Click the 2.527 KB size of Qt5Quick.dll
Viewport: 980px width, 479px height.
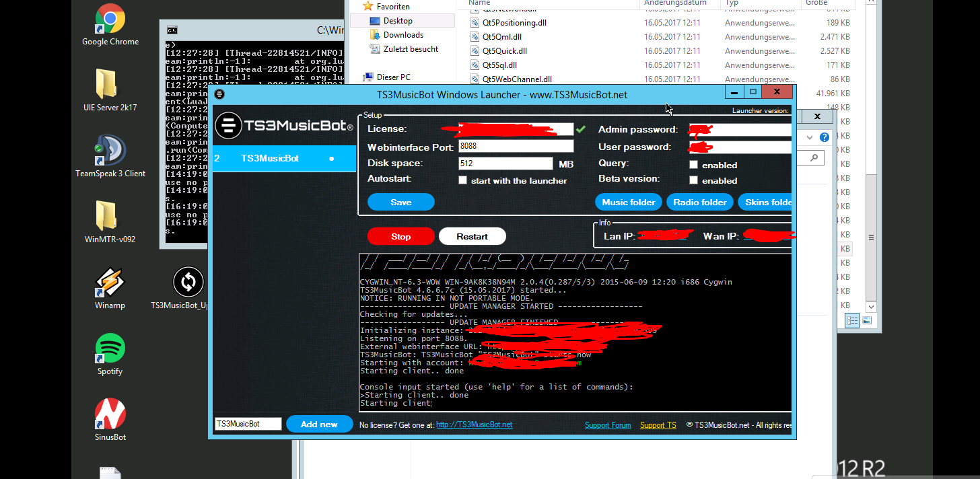(835, 51)
